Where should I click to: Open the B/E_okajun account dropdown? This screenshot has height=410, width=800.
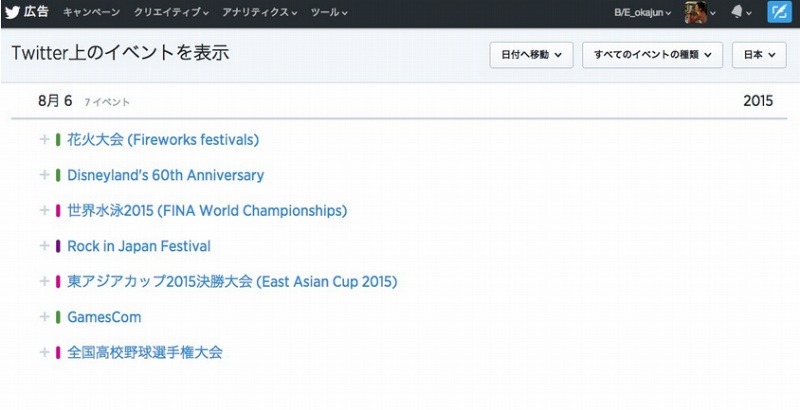(x=642, y=13)
